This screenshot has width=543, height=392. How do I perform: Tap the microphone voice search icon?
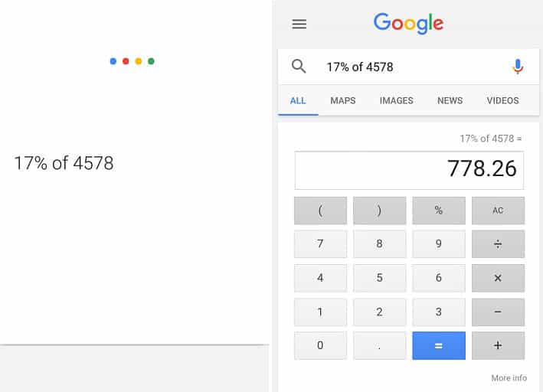[518, 67]
